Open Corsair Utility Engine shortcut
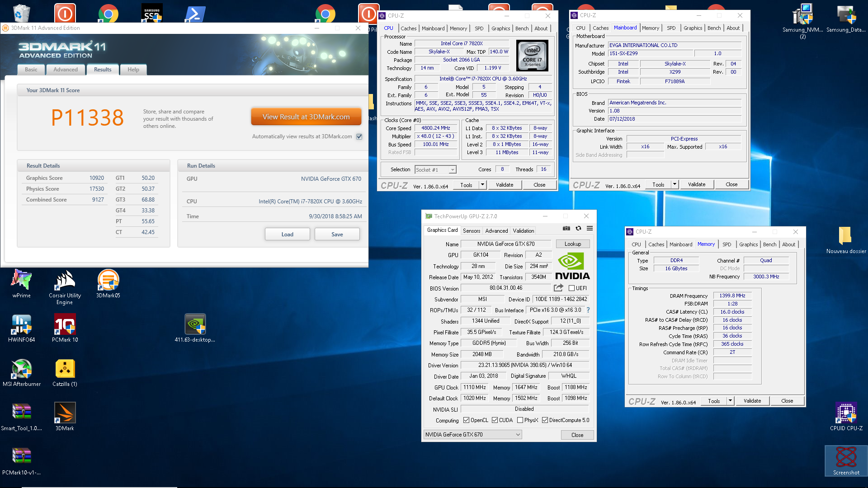Viewport: 868px width, 488px height. point(65,287)
